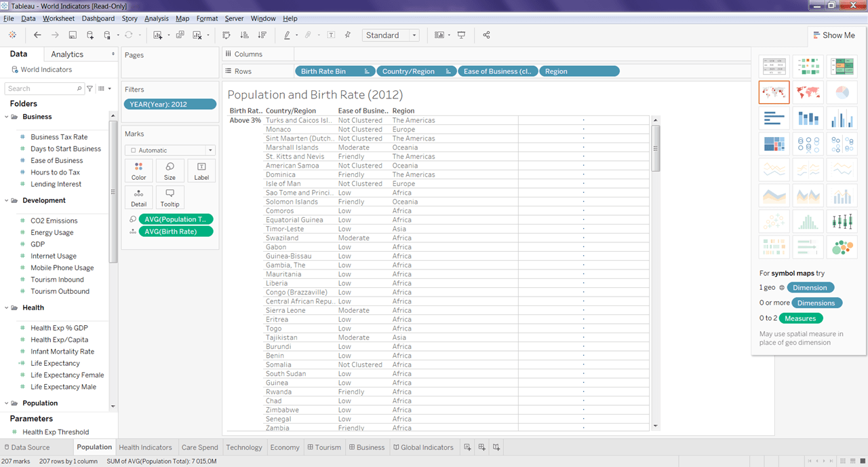Click the New Story icon beside sheet tabs
The height and width of the screenshot is (467, 868).
(496, 447)
